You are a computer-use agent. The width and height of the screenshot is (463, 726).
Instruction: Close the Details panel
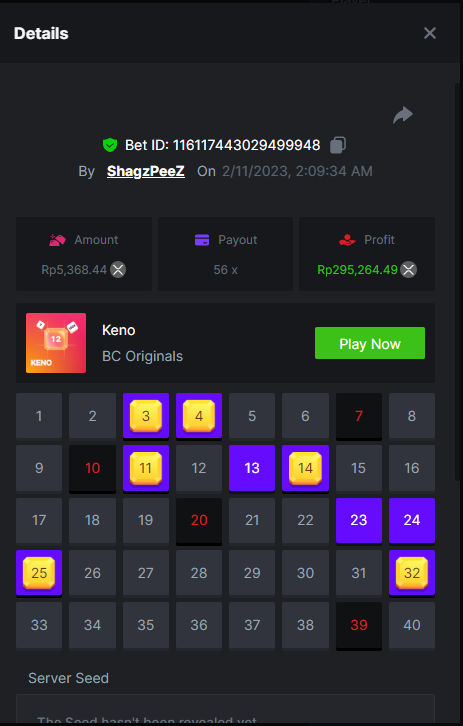(430, 33)
